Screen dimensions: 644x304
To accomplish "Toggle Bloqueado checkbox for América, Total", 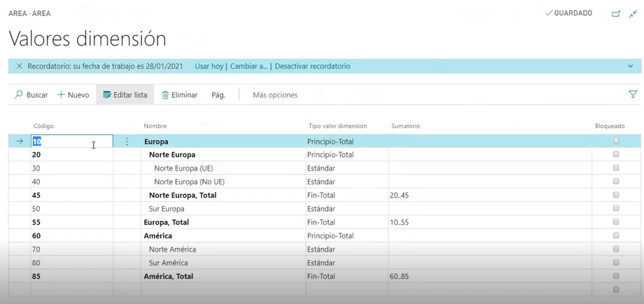I will 616,276.
